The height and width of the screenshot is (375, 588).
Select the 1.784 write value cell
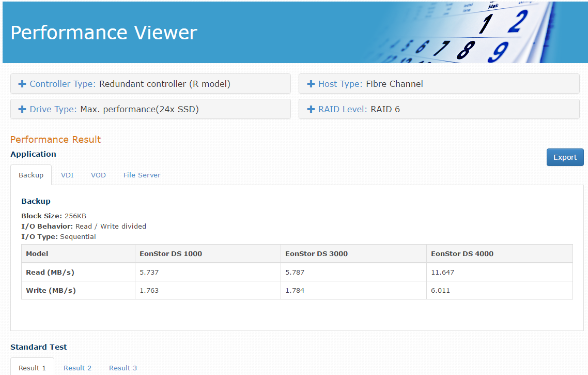pos(353,290)
